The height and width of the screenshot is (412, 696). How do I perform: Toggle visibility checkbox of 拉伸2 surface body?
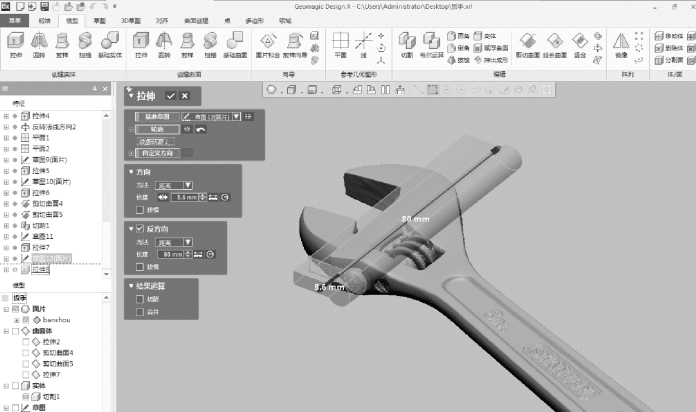(x=26, y=342)
